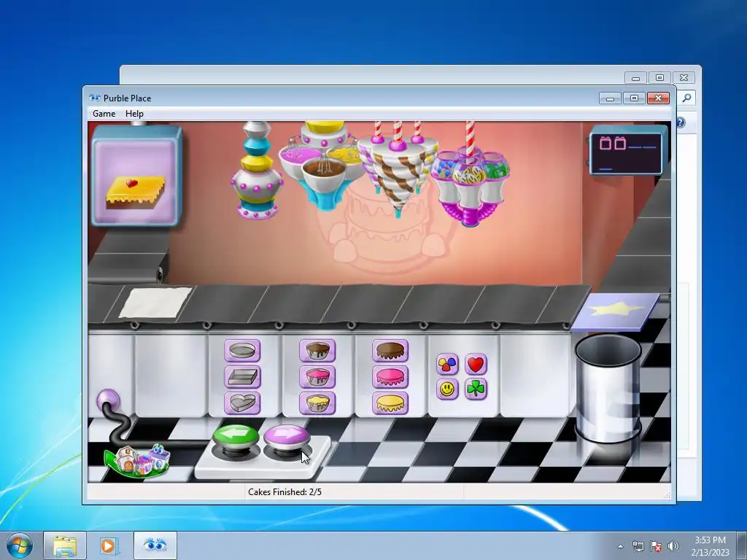Open the Windows Start menu

(19, 545)
